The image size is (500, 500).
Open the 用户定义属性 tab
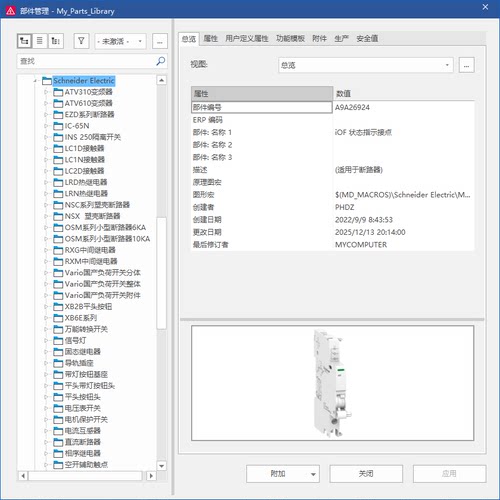[247, 39]
